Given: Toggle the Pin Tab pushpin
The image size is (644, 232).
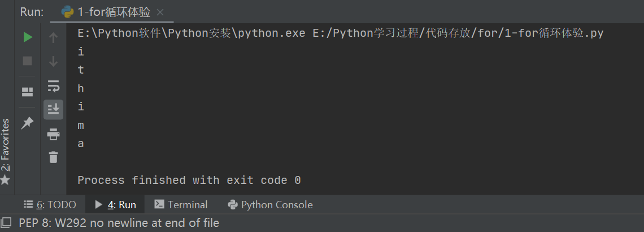Looking at the screenshot, I should pyautogui.click(x=27, y=123).
